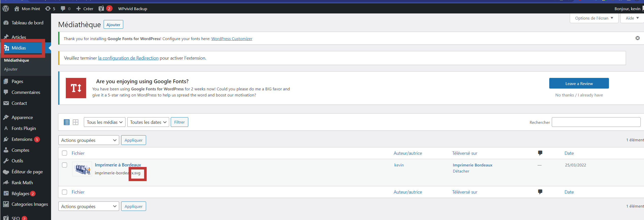Screen dimensions: 644x220
Task: Switch to list view icon
Action: coord(67,122)
